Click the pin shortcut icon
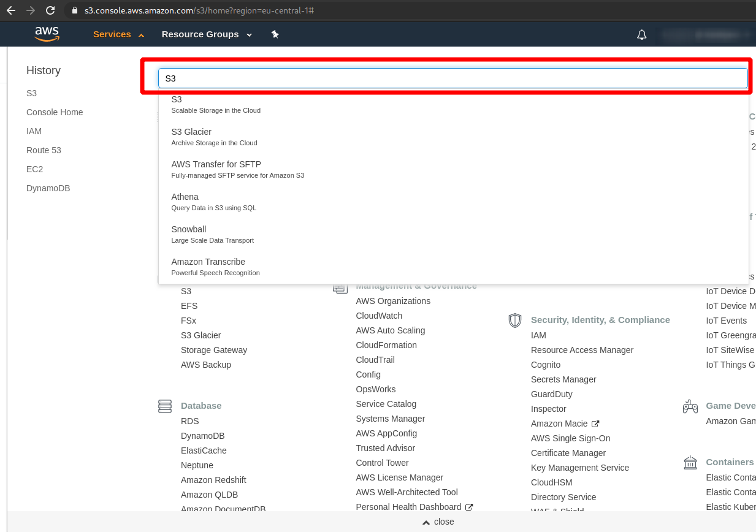Image resolution: width=756 pixels, height=532 pixels. (275, 34)
